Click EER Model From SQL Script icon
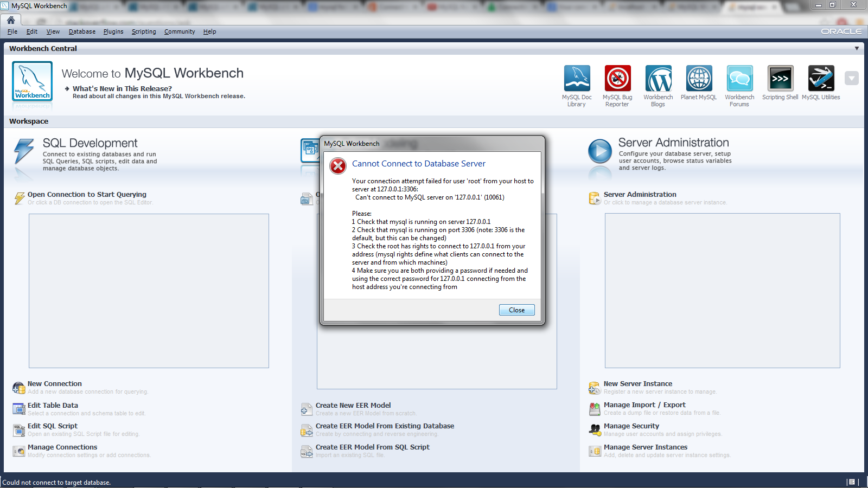The height and width of the screenshot is (488, 868). (x=306, y=451)
